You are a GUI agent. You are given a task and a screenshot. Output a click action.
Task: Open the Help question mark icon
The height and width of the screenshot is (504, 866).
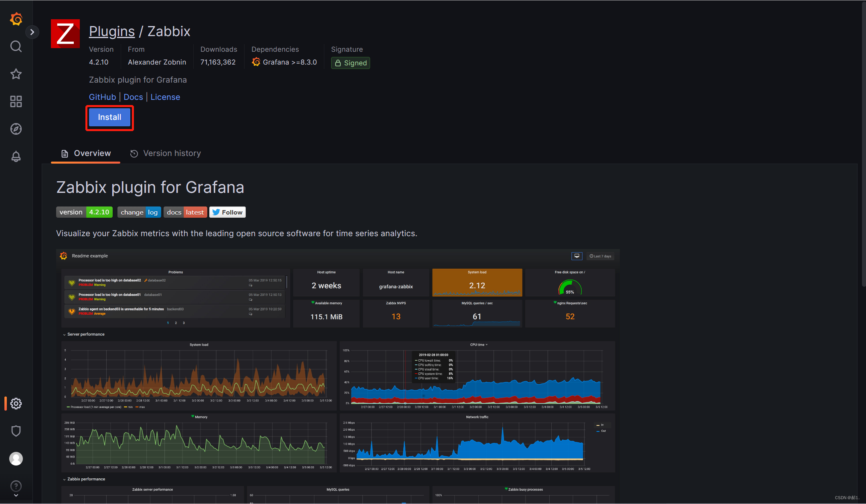point(16,486)
